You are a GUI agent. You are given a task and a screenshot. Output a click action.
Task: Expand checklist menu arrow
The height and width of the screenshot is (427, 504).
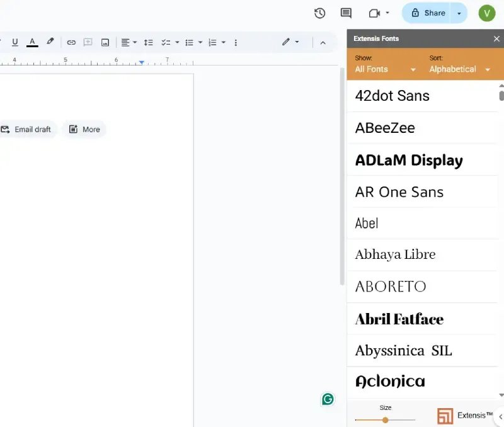pos(177,42)
